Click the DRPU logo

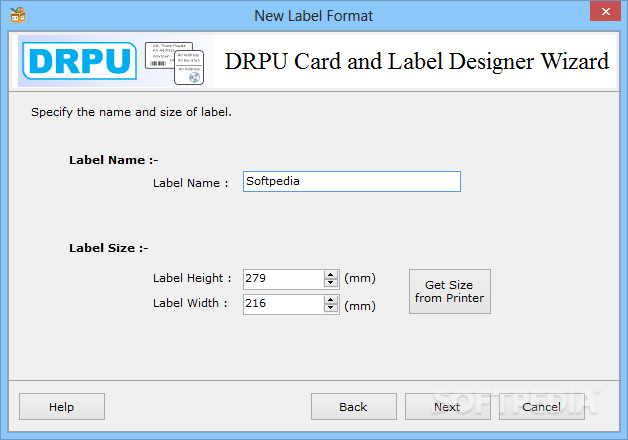click(79, 61)
